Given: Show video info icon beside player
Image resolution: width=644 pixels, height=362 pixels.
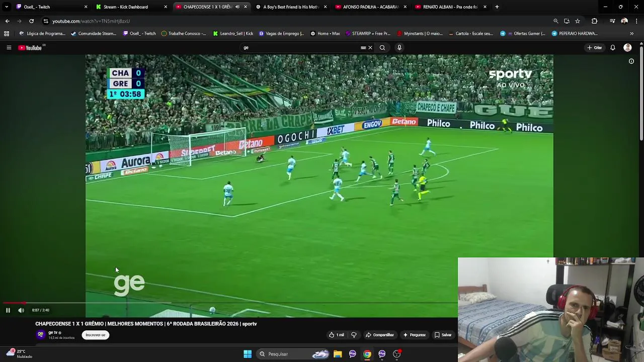Looking at the screenshot, I should click(631, 61).
